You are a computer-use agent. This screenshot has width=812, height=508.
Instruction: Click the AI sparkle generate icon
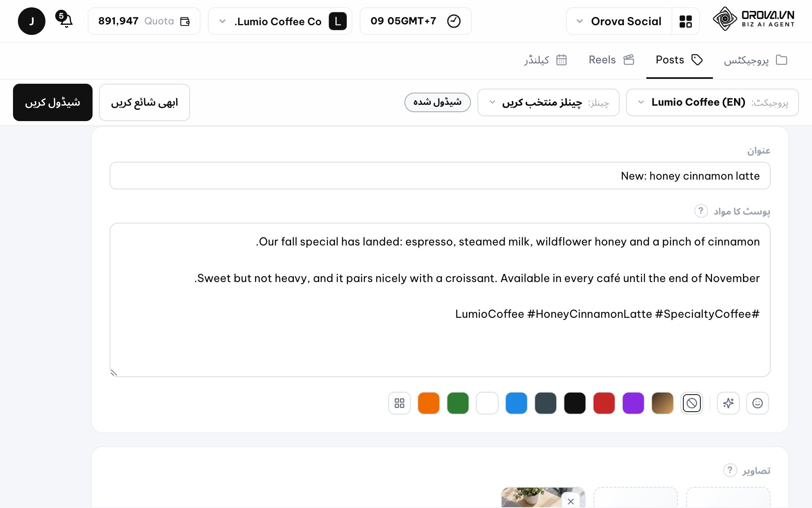coord(728,403)
